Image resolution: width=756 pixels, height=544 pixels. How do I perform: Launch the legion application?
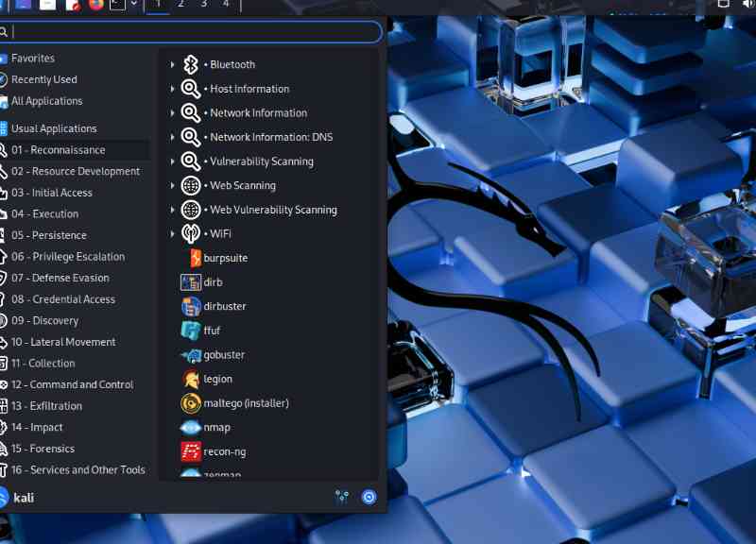(x=206, y=380)
